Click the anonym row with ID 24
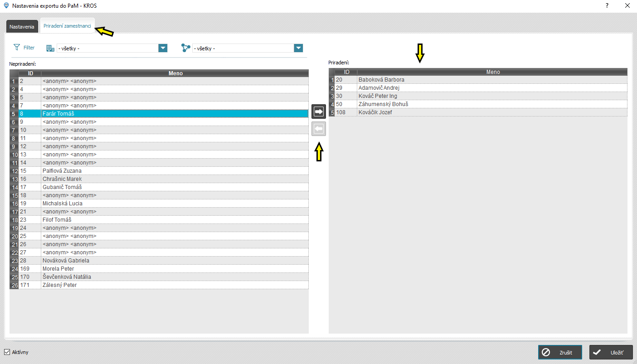This screenshot has height=364, width=637. 159,228
